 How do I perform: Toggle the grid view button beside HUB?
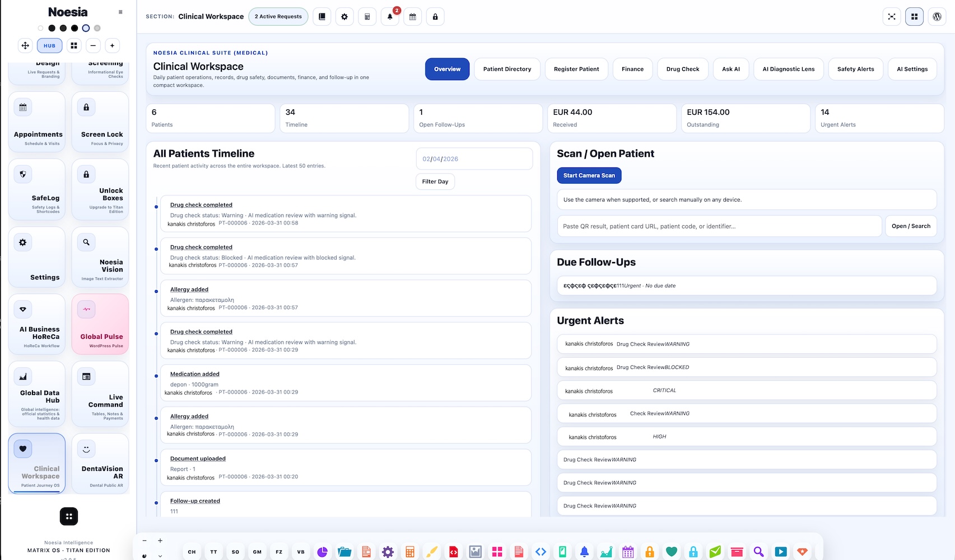(x=74, y=46)
